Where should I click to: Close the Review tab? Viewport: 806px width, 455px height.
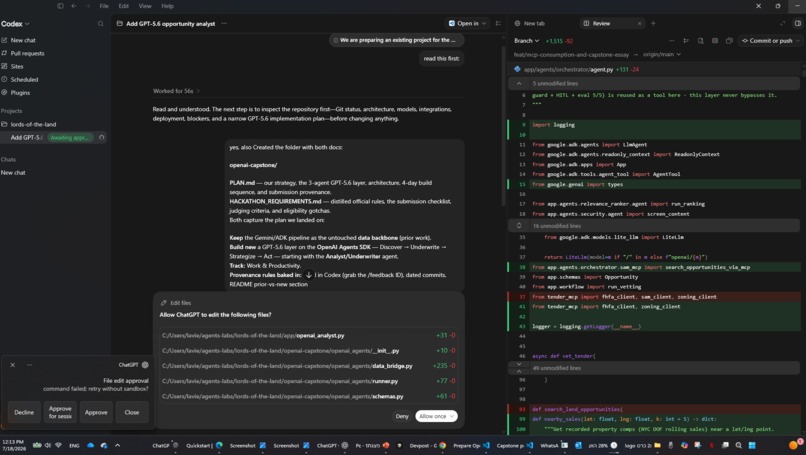[639, 24]
